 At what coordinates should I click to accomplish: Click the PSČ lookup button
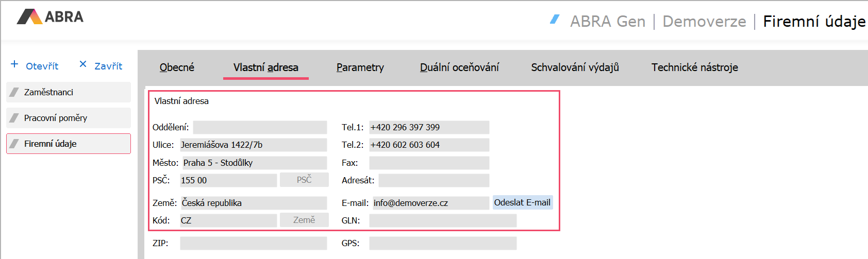pyautogui.click(x=304, y=180)
